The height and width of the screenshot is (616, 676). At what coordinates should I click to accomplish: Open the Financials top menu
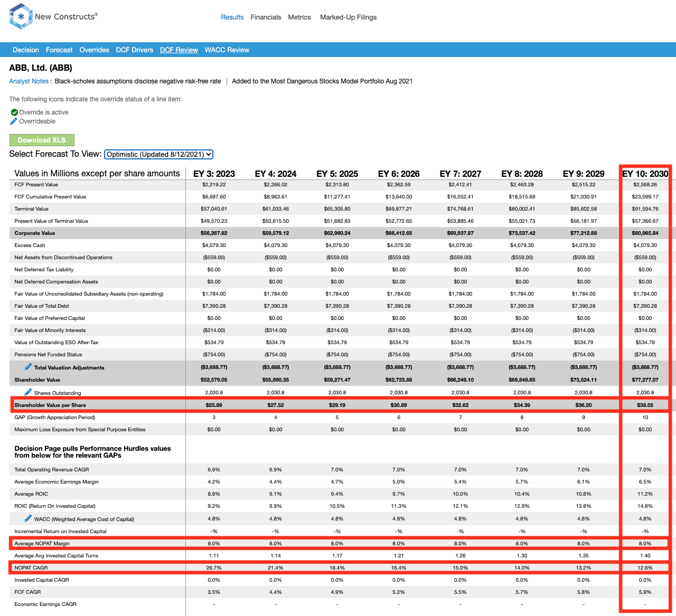tap(266, 17)
